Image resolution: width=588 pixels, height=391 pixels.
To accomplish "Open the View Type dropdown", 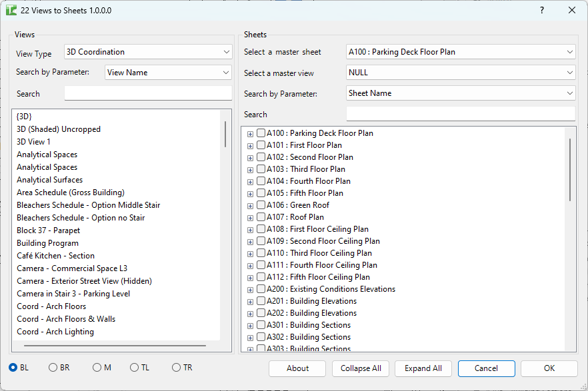I will [x=148, y=51].
